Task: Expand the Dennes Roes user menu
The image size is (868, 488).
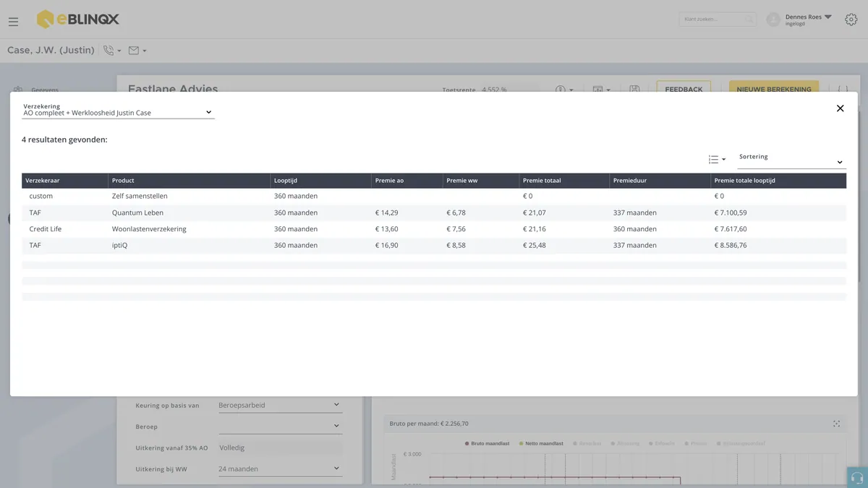Action: [808, 20]
